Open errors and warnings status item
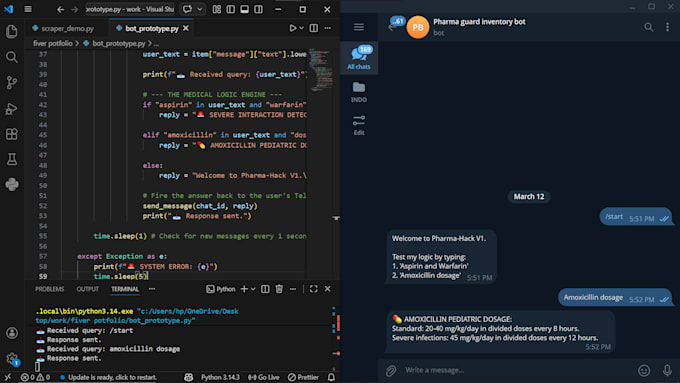The width and height of the screenshot is (680, 383). click(x=35, y=377)
